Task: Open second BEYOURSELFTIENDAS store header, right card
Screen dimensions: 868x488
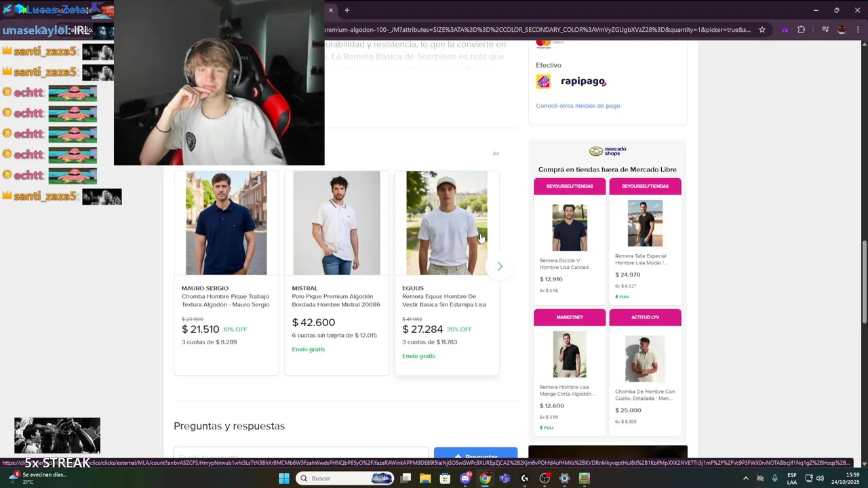Action: (645, 186)
